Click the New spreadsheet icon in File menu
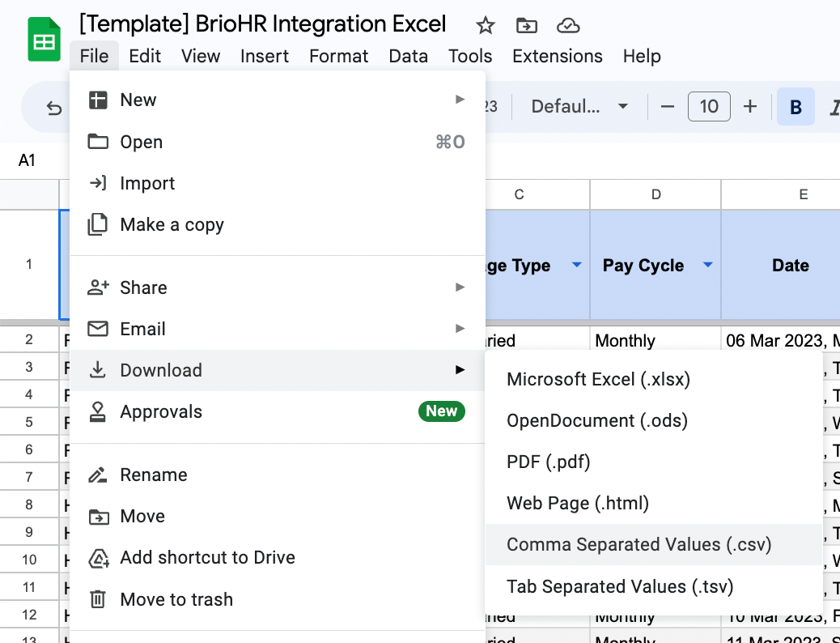 pos(97,100)
